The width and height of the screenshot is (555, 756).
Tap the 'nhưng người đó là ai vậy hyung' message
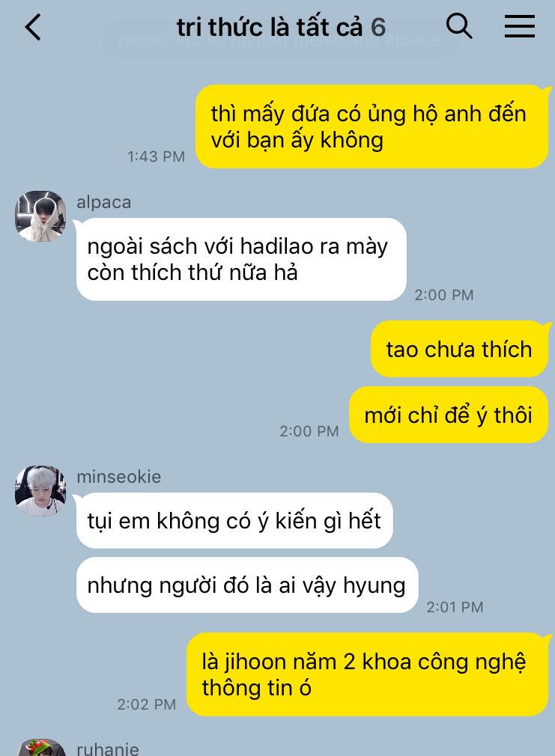[x=247, y=585]
